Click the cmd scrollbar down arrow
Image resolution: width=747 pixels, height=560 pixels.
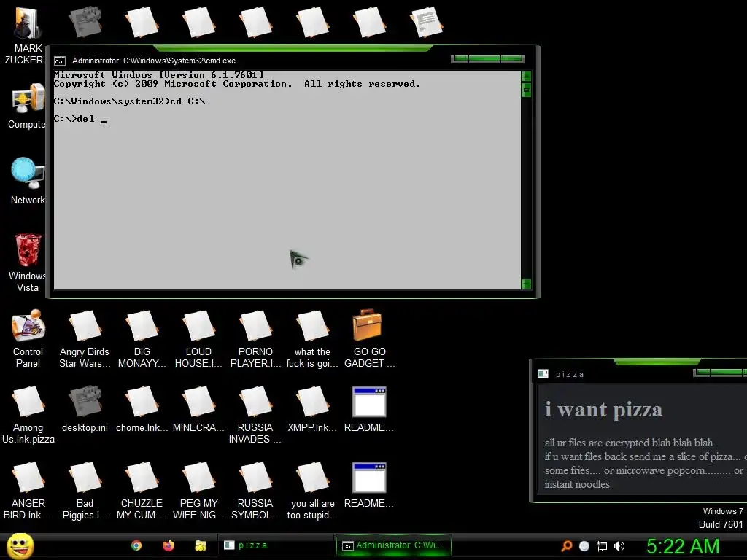527,284
